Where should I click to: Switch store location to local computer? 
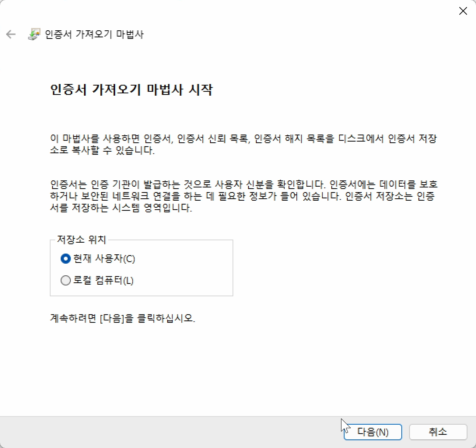click(65, 280)
